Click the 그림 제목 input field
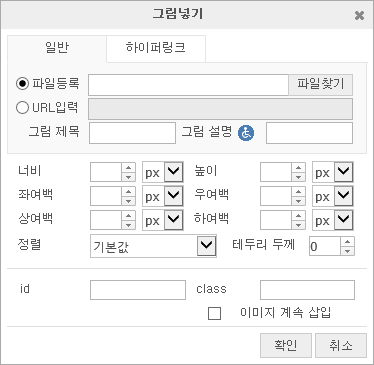The image size is (374, 365). [x=132, y=133]
